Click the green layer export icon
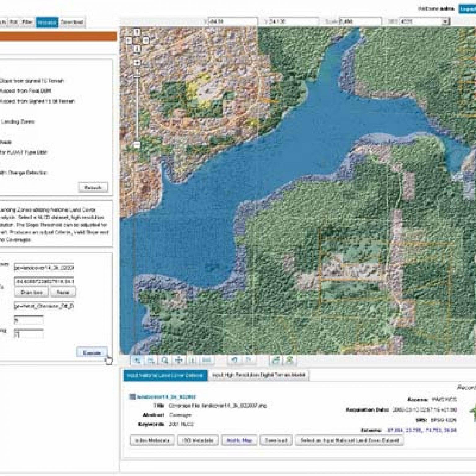 tap(275, 360)
